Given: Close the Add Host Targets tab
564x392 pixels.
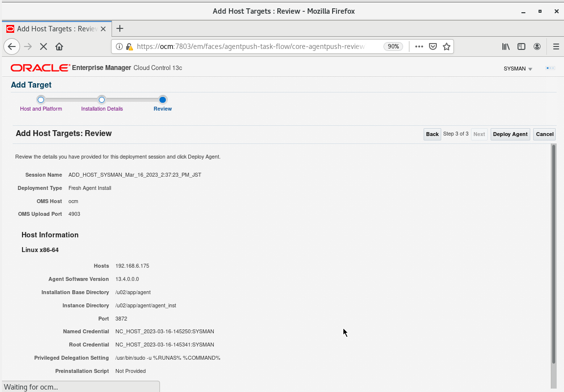Looking at the screenshot, I should 103,29.
